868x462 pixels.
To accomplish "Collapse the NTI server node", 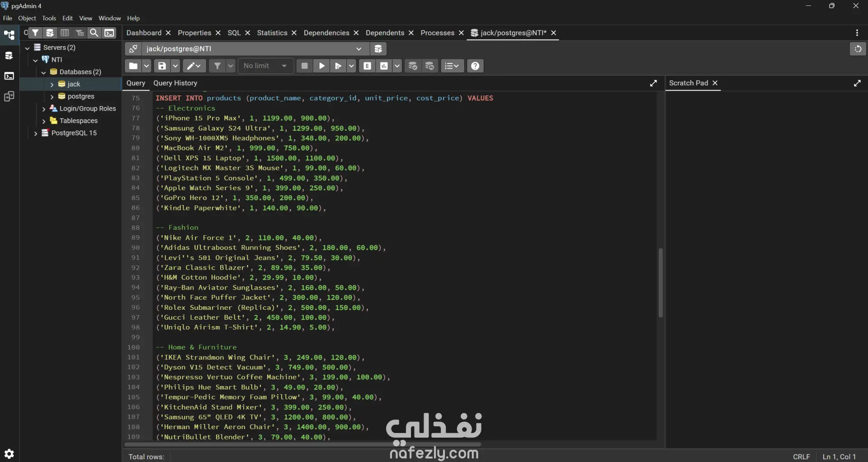I will pyautogui.click(x=36, y=60).
